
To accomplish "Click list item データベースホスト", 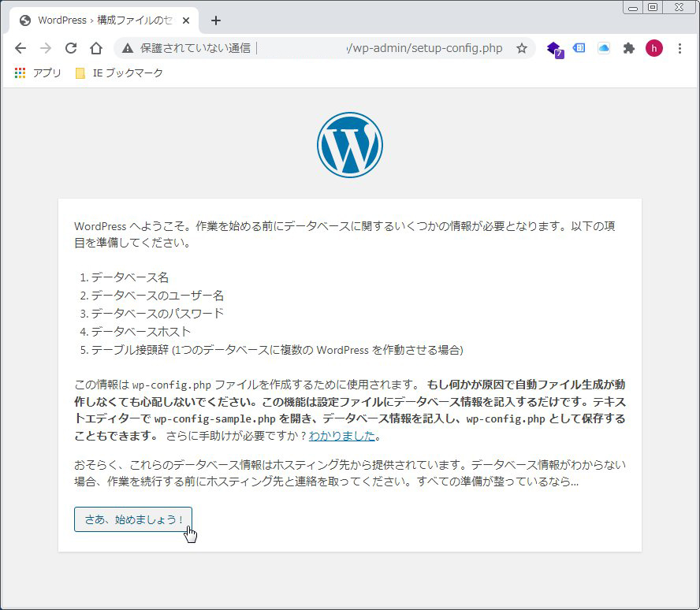I will 141,332.
